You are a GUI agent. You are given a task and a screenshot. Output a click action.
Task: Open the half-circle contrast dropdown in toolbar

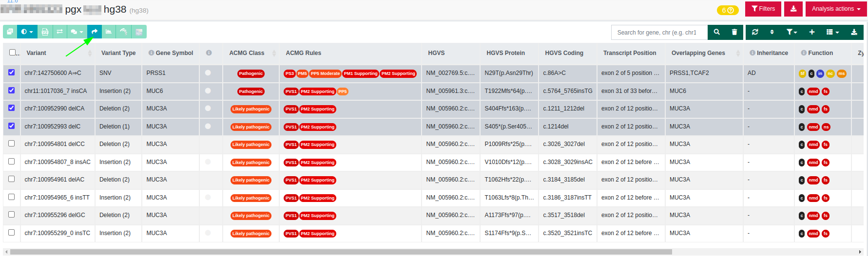pos(27,32)
